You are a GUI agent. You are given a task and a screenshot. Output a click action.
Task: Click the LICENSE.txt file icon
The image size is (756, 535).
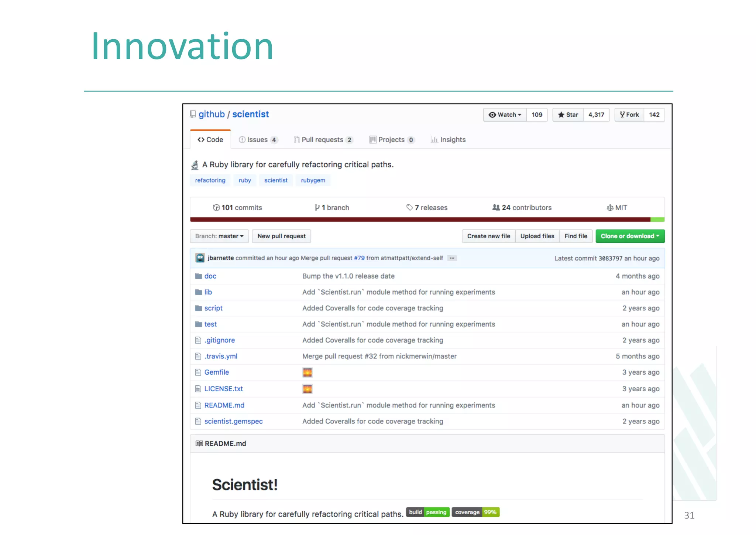pyautogui.click(x=198, y=389)
